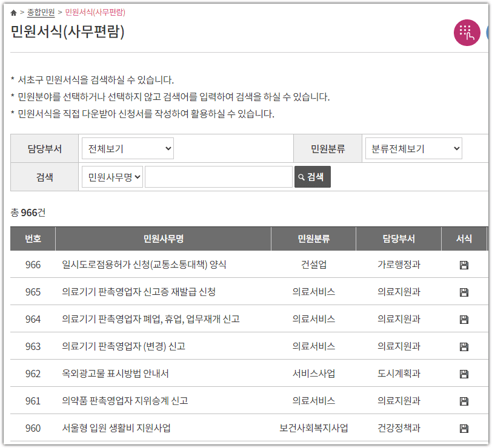The height and width of the screenshot is (448, 492).
Task: Open the 민원사무명 search field dropdown
Action: pyautogui.click(x=112, y=177)
